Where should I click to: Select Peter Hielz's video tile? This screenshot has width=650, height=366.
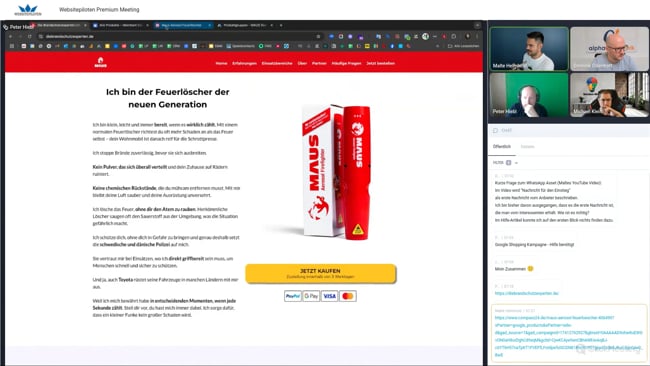coord(529,95)
